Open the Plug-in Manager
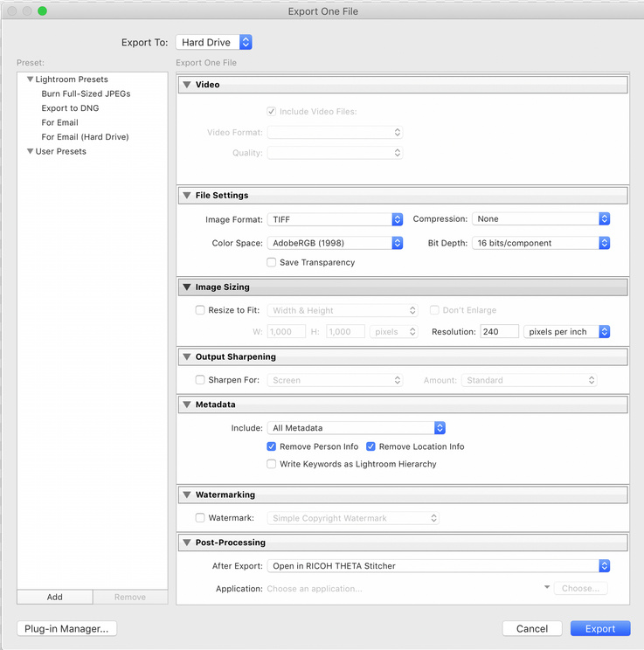The image size is (644, 650). coord(66,628)
